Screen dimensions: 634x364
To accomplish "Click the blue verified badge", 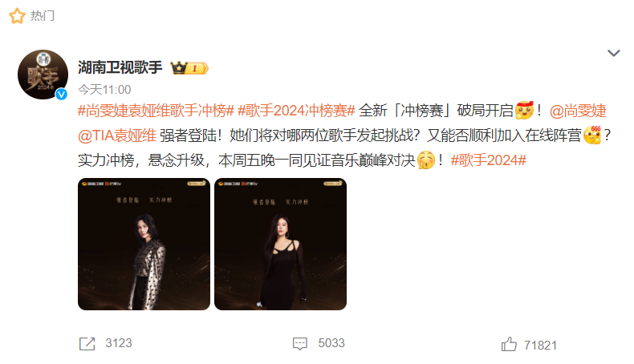I will (62, 94).
